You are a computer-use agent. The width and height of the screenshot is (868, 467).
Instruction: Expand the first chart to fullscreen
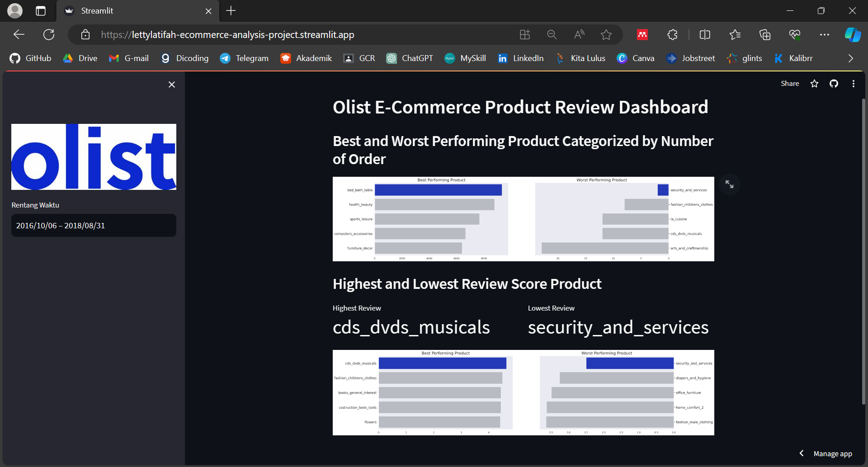point(729,184)
